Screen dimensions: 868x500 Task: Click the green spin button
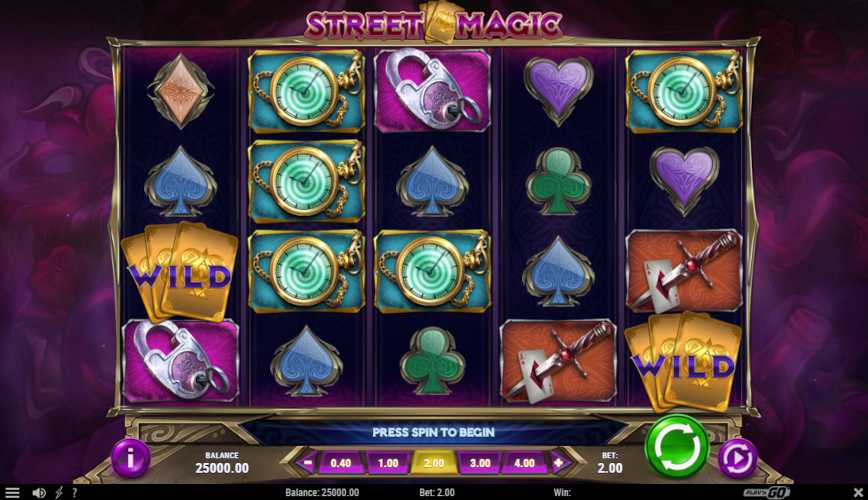[676, 446]
